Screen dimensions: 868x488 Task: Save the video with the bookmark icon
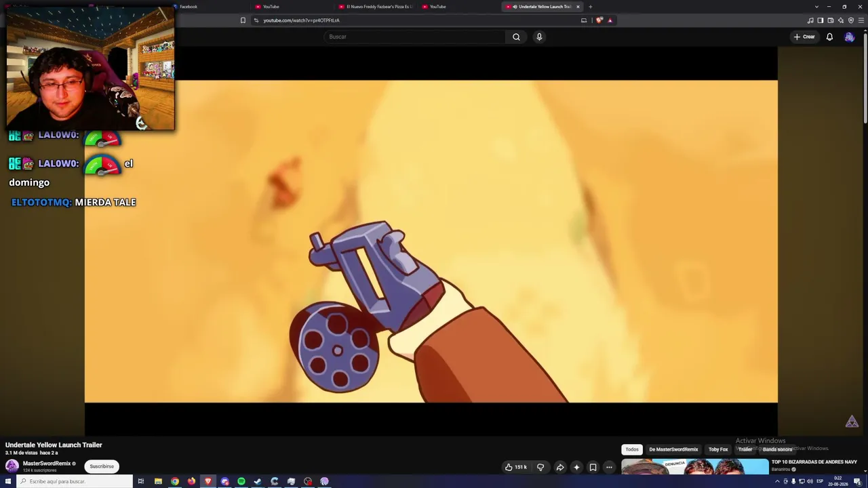coord(593,467)
